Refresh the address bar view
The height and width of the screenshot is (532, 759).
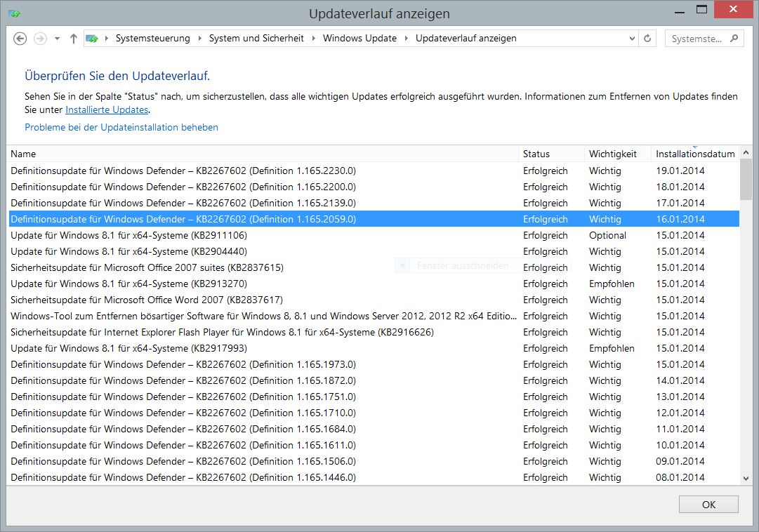coord(647,38)
